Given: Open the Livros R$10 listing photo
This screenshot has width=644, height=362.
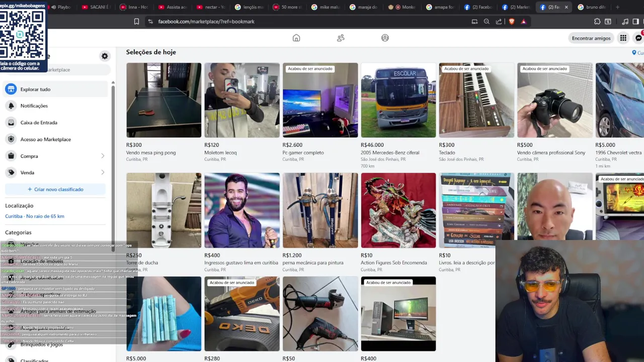Looking at the screenshot, I should pyautogui.click(x=476, y=210).
